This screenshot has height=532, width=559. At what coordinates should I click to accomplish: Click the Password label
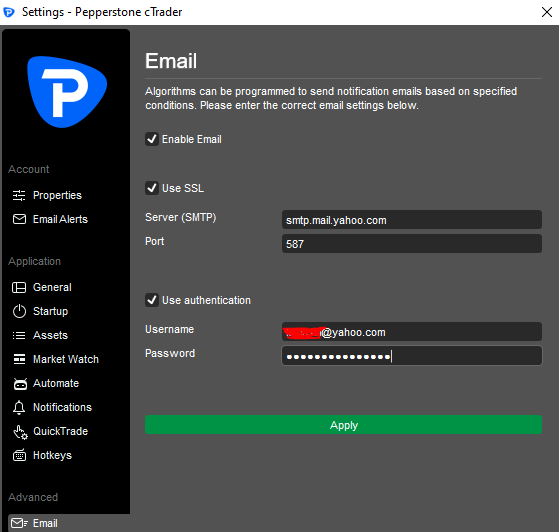click(170, 353)
